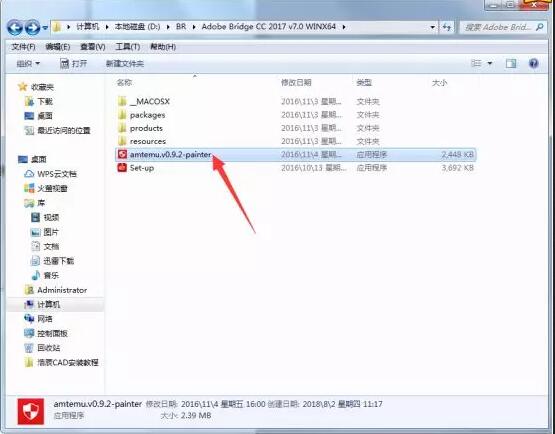The height and width of the screenshot is (434, 555).
Task: Open the 文件(F) menu
Action: (23, 47)
